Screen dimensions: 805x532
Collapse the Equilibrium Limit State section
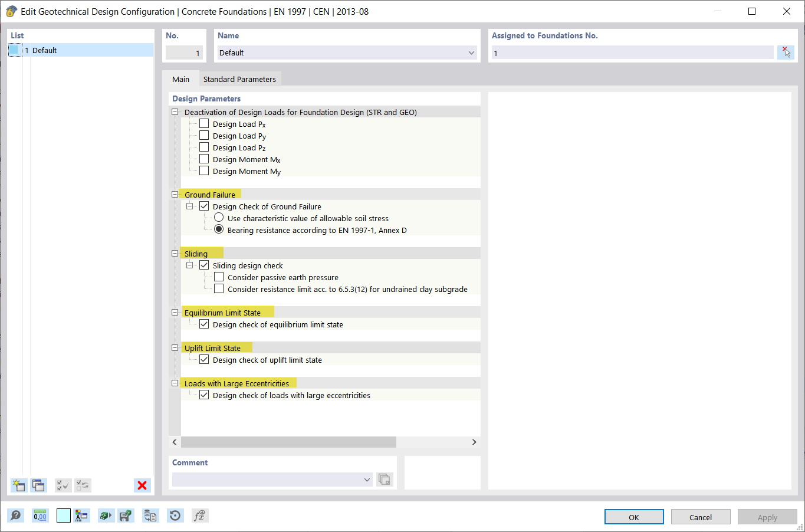coord(175,312)
